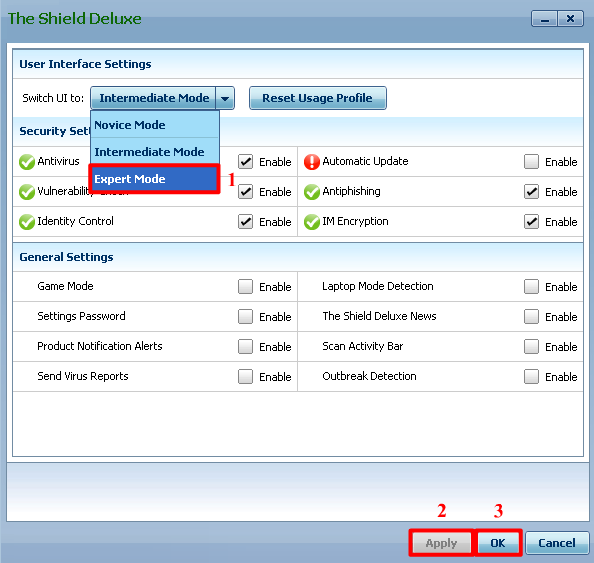Viewport: 594px width, 563px height.
Task: Click the Apply button
Action: [x=441, y=543]
